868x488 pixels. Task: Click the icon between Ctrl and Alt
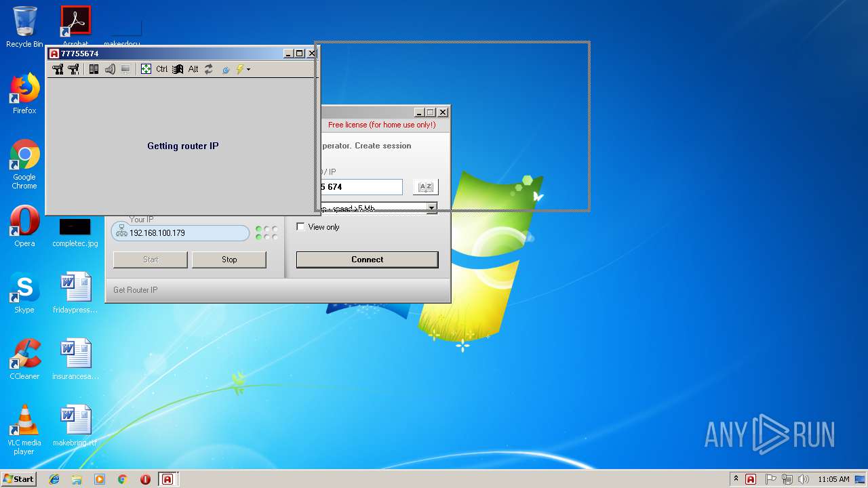click(178, 69)
